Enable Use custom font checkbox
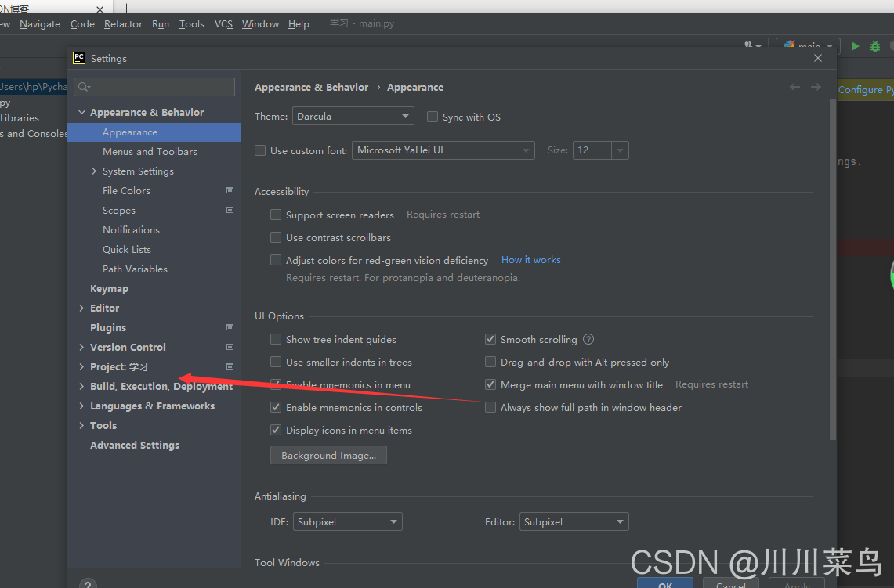 (x=260, y=150)
